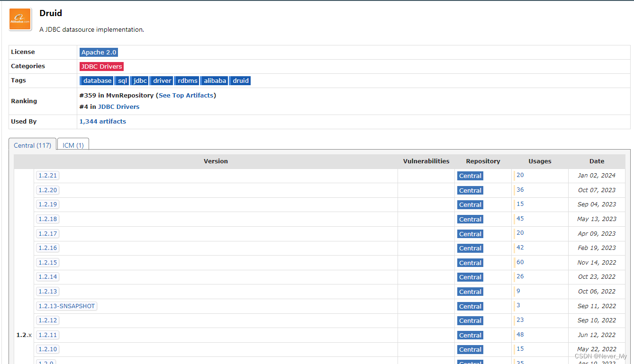Click the date Jan 02, 2024
634x364 pixels.
597,176
